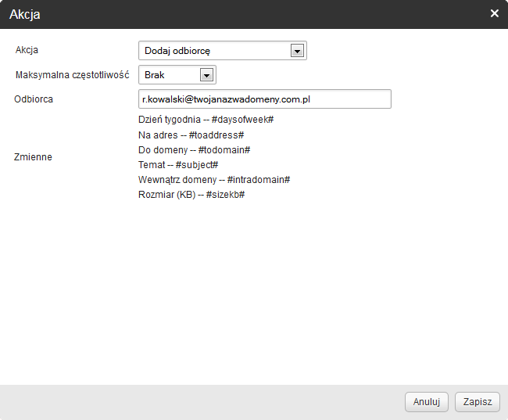508x420 pixels.
Task: Click the Maksymalna częstotliwość label
Action: pos(72,75)
